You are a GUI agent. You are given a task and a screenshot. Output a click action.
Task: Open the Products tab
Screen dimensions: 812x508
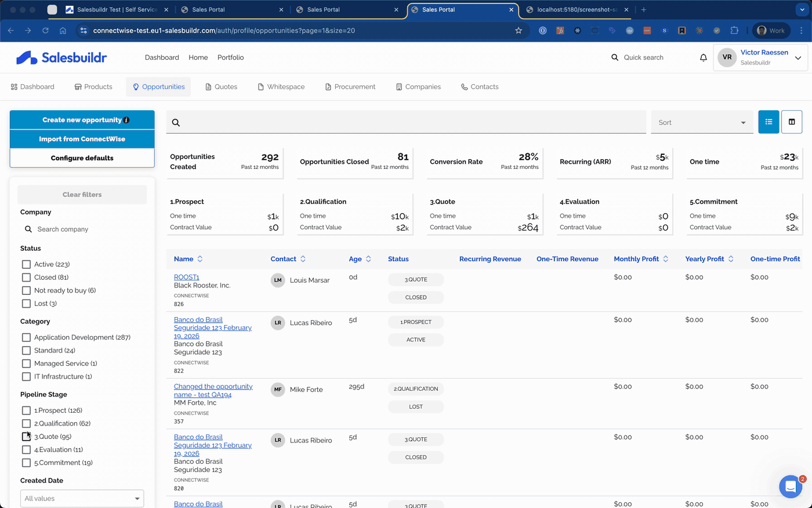pos(93,87)
